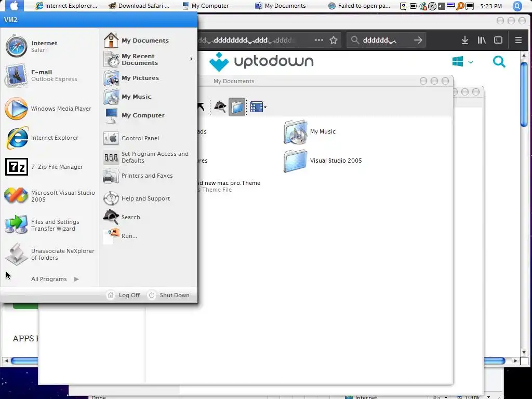Open Set Program Access and Defaults
This screenshot has width=532, height=399.
pos(148,157)
